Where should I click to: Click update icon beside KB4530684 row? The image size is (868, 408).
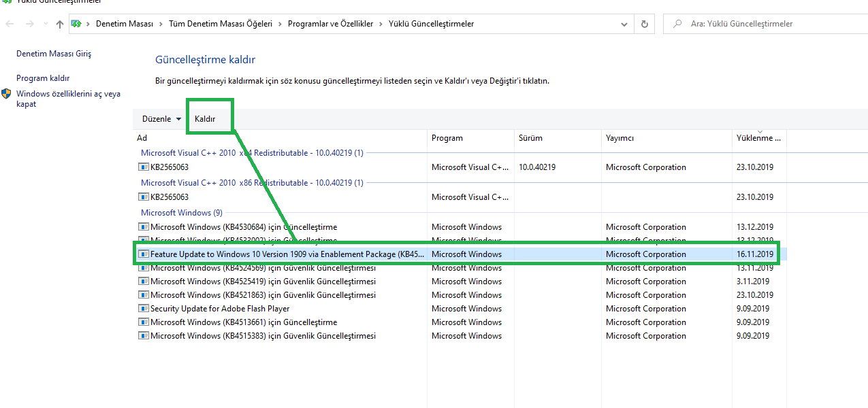144,227
